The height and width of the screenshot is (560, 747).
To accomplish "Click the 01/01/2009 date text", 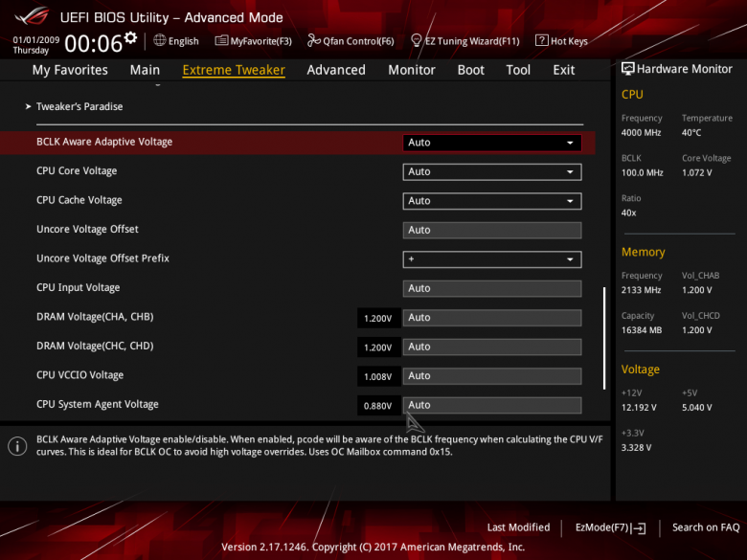I will [x=36, y=40].
